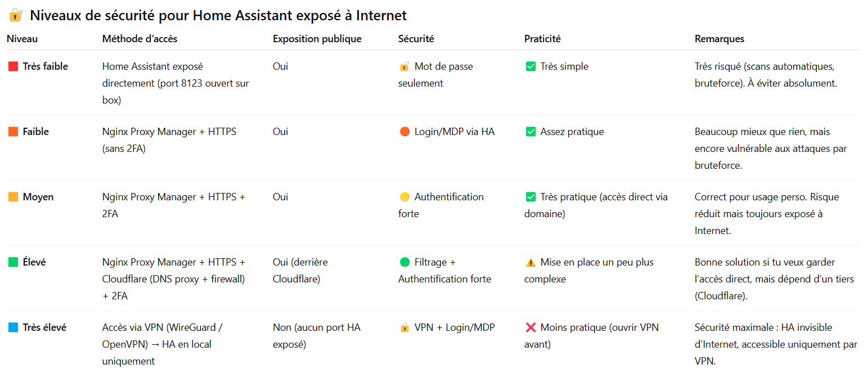
Task: Click the green checkmark beside Assez pratique
Action: [530, 132]
